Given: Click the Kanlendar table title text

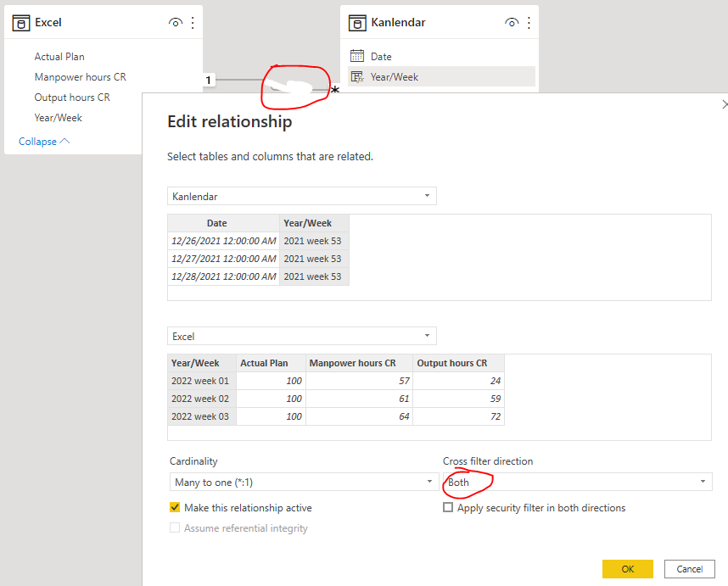Looking at the screenshot, I should (398, 23).
